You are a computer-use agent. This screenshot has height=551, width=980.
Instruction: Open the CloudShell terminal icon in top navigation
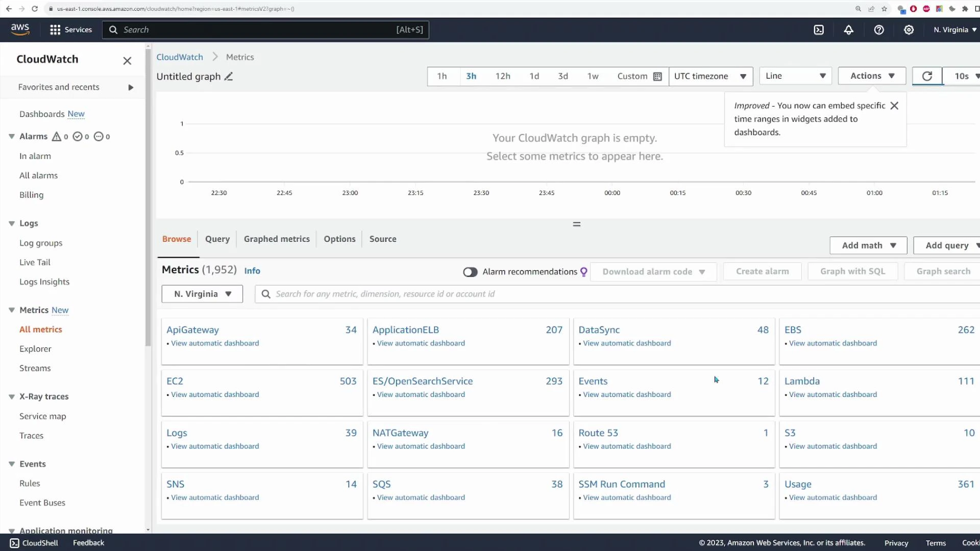pyautogui.click(x=819, y=30)
